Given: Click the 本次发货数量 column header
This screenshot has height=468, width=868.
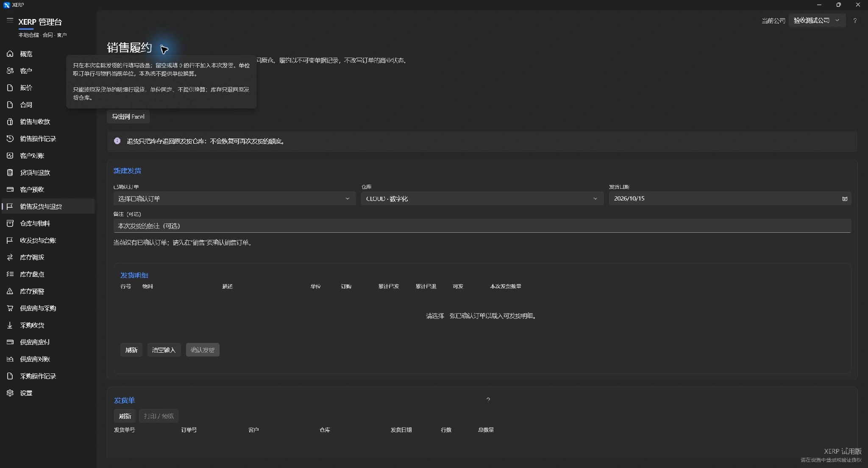Looking at the screenshot, I should tap(506, 286).
